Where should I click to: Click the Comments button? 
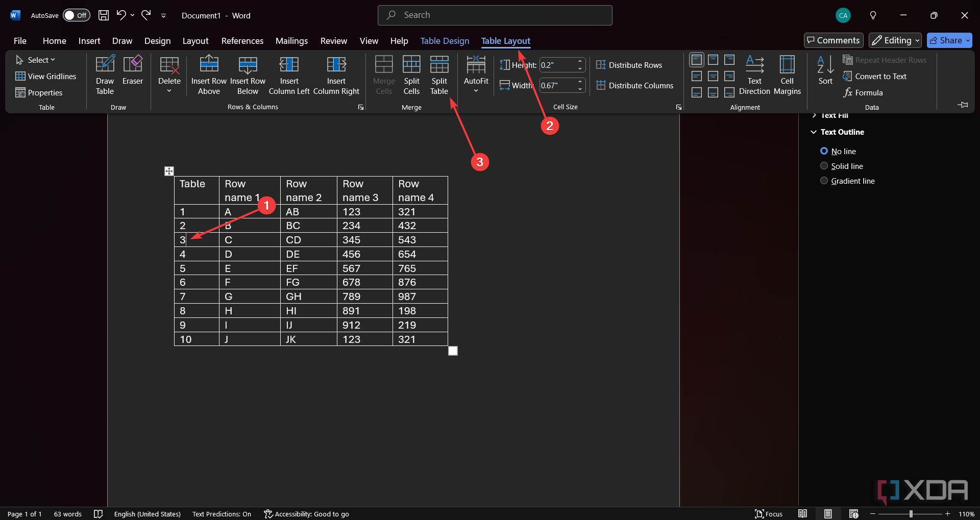coord(834,40)
